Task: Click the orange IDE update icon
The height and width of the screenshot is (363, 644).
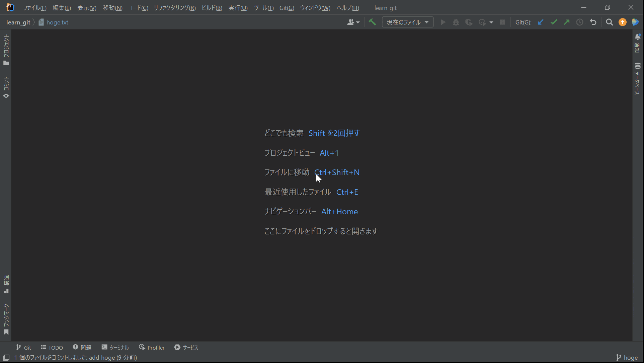Action: 623,22
